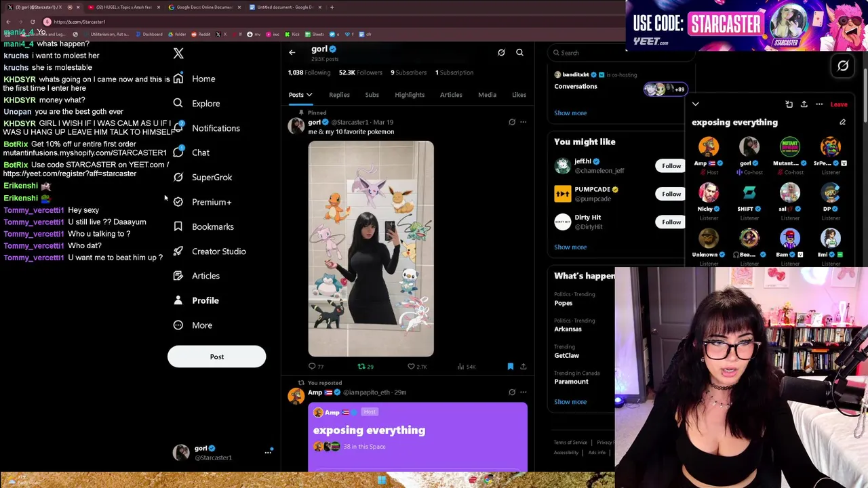
Task: Switch to the Media tab
Action: pos(487,95)
